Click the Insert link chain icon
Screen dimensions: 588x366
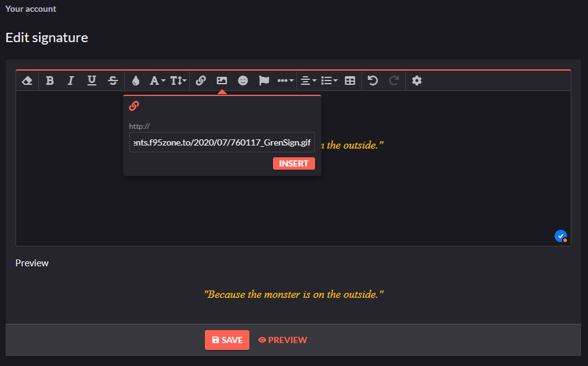(x=201, y=81)
